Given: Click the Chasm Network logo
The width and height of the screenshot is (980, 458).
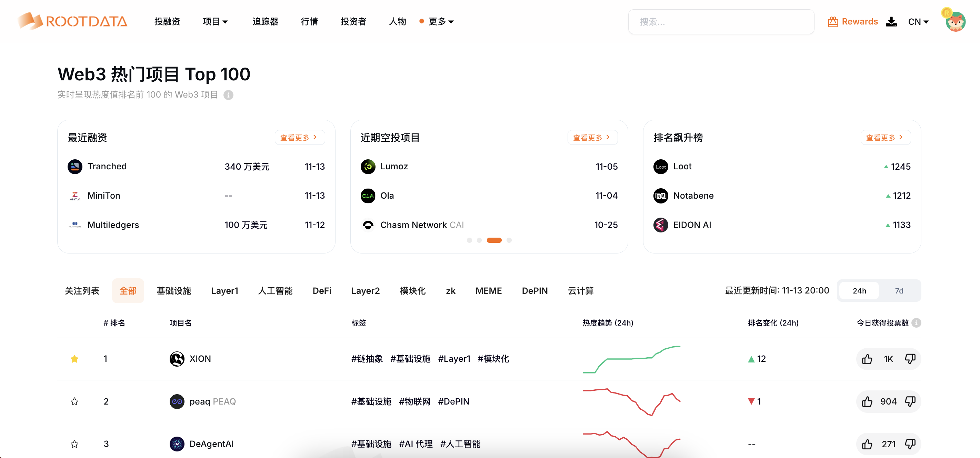Looking at the screenshot, I should [x=368, y=225].
